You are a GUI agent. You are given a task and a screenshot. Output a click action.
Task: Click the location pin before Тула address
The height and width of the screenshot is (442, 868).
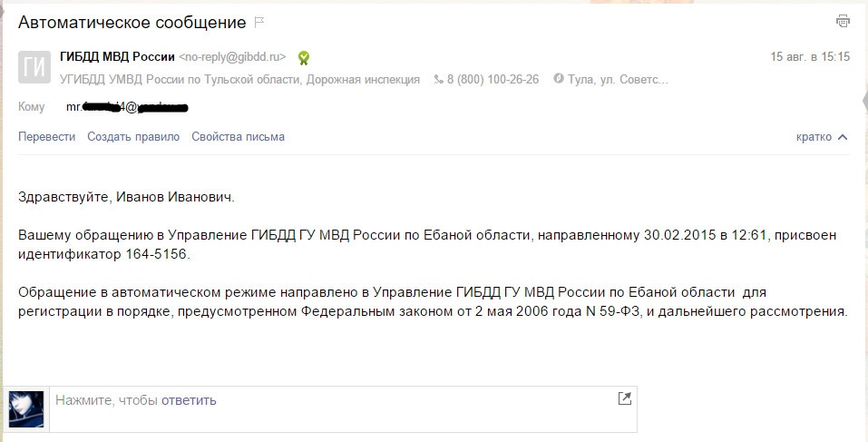coord(559,80)
